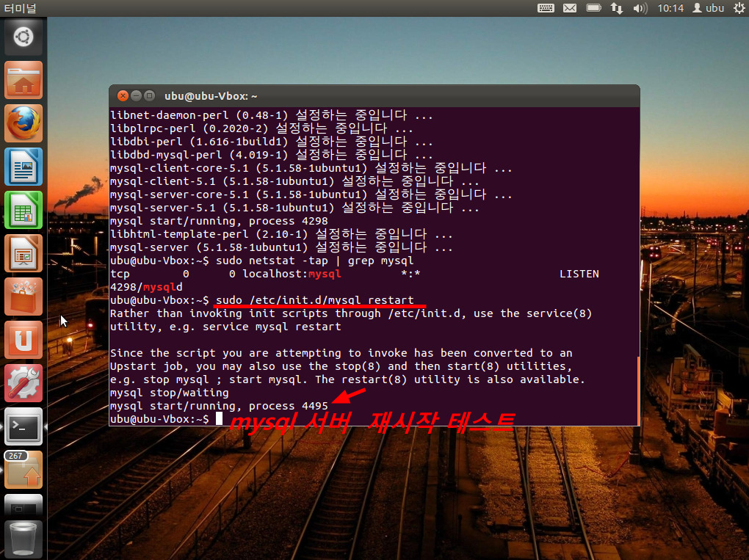Select the Terminal icon in launcher

pos(24,426)
